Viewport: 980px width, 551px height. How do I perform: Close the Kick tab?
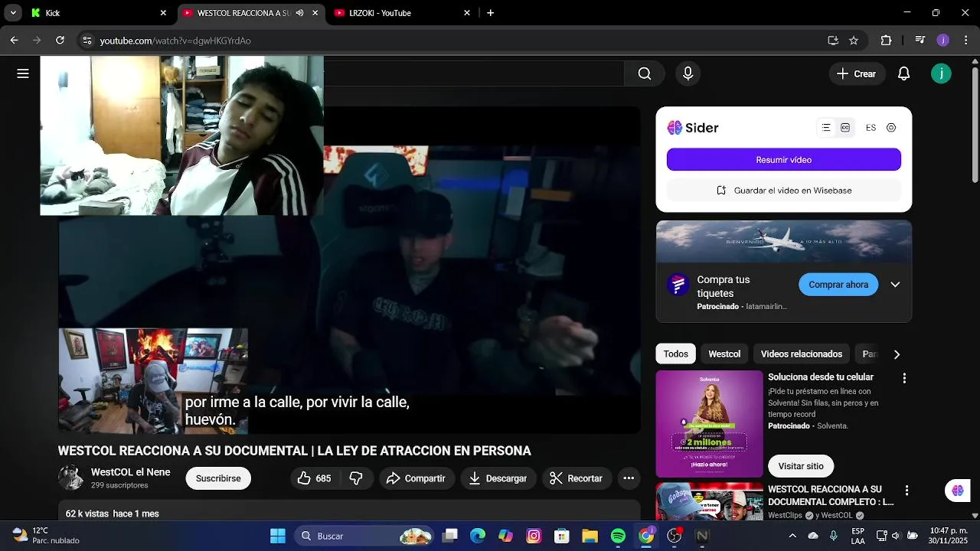click(163, 13)
